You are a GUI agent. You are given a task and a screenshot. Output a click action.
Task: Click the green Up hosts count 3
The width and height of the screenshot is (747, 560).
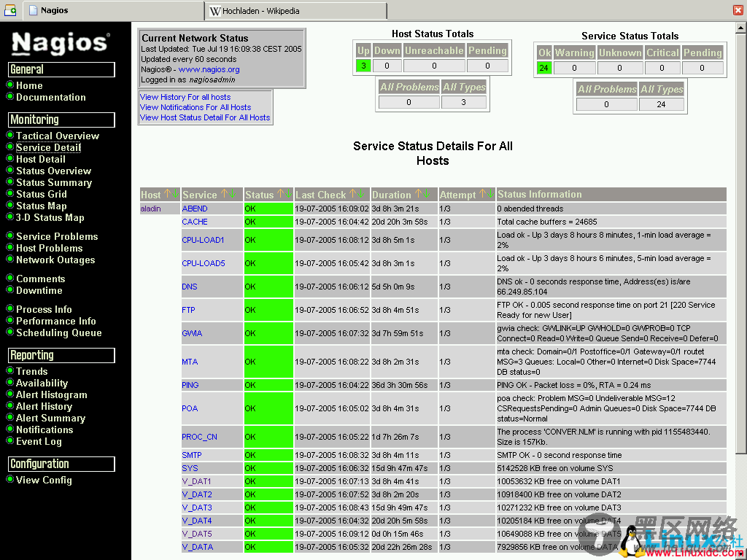363,66
